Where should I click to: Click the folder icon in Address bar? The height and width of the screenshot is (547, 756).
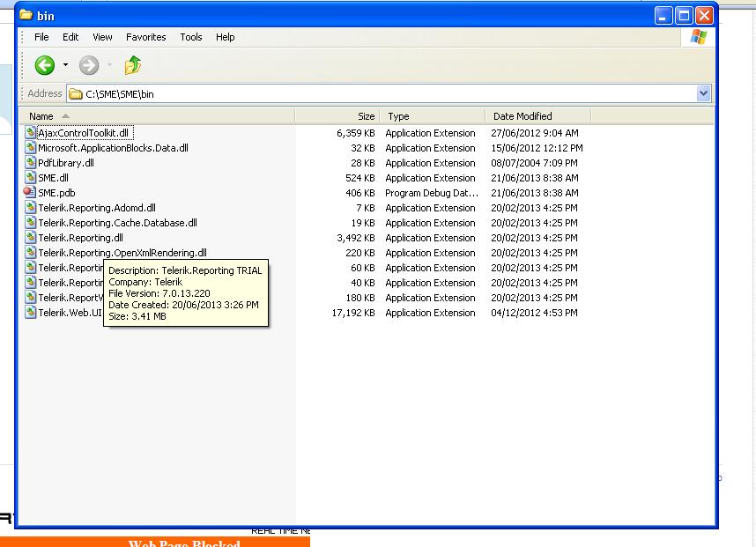click(75, 94)
